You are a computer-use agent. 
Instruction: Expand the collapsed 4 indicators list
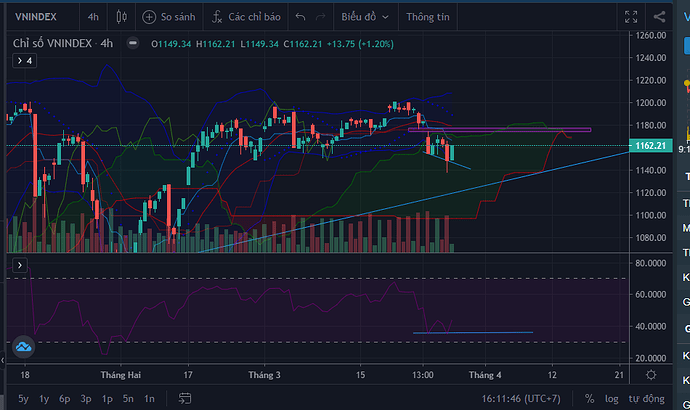(23, 60)
